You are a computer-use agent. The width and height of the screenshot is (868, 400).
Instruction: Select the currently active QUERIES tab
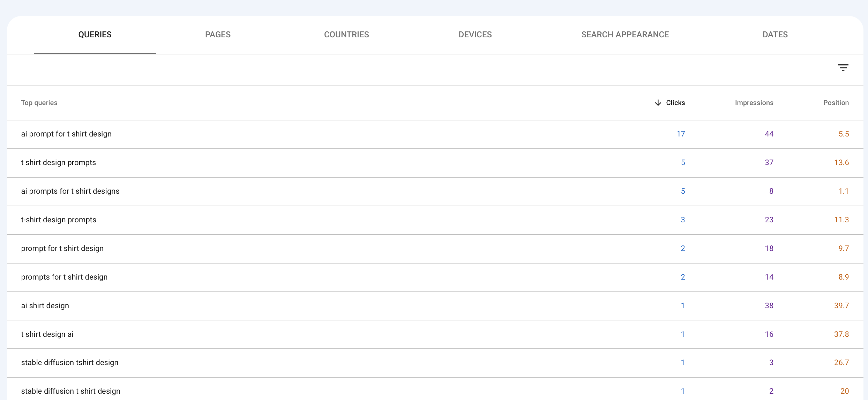[95, 34]
